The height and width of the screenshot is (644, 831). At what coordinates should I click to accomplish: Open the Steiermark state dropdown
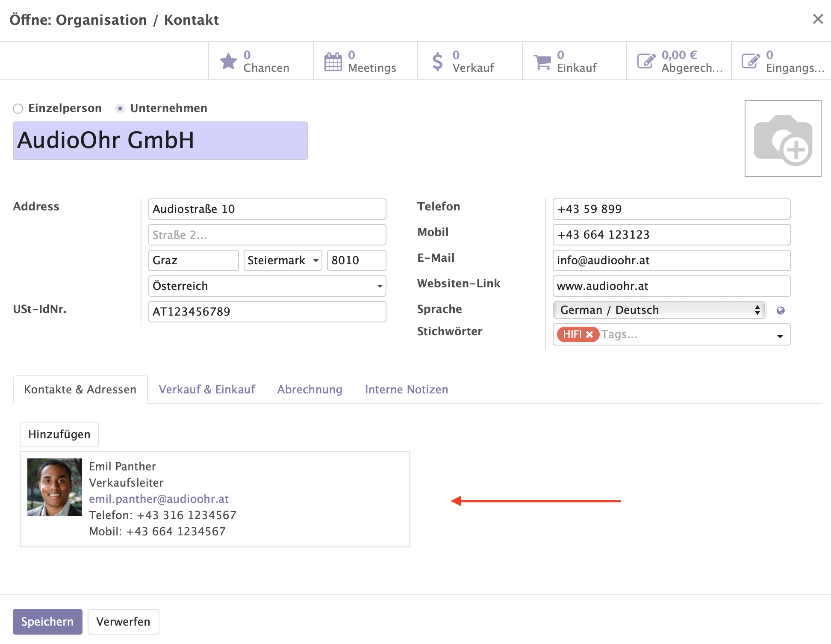[x=283, y=260]
